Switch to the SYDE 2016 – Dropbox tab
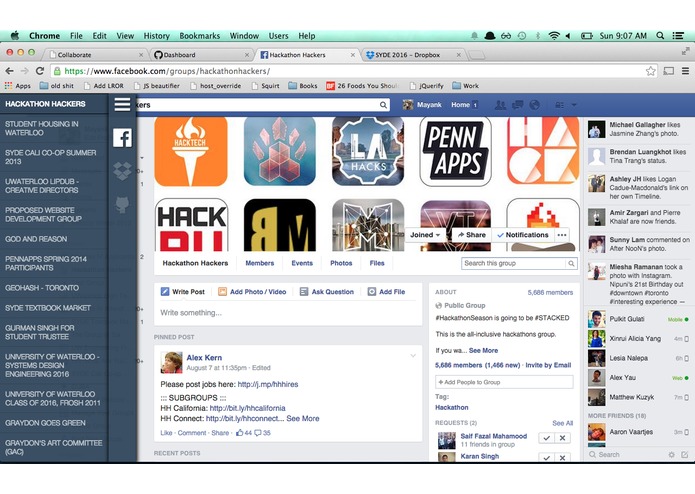The image size is (695, 494). (x=413, y=55)
